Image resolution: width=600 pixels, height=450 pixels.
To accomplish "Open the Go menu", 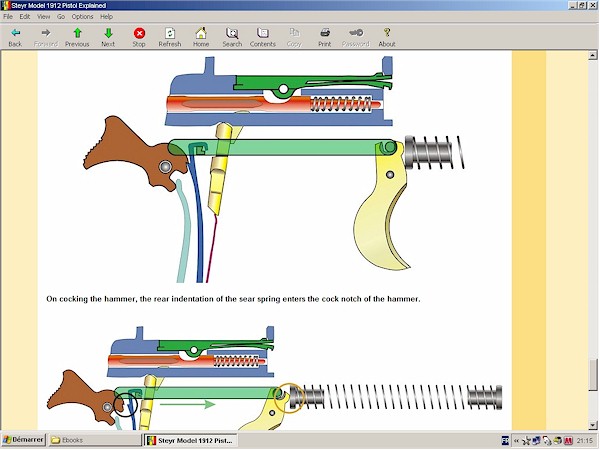I will click(61, 16).
